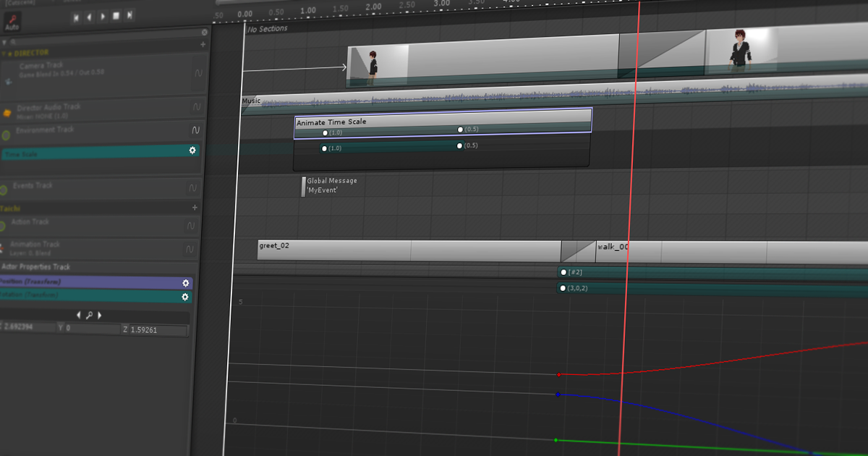
Task: Select the camera shot blend transition
Action: tap(661, 54)
